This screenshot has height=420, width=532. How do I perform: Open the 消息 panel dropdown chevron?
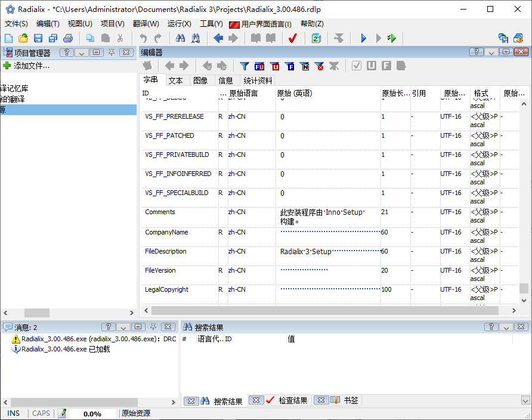click(122, 327)
